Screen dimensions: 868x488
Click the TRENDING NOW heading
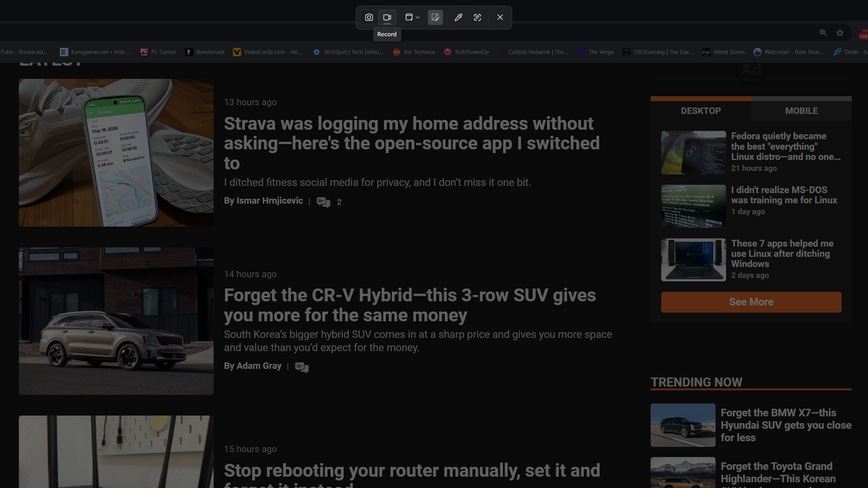pyautogui.click(x=697, y=382)
